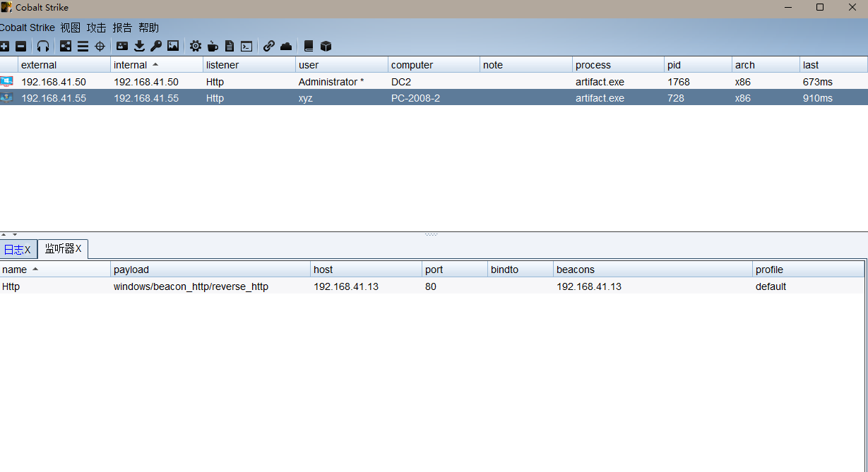Open help page via book icon
The height and width of the screenshot is (472, 868).
coord(309,46)
